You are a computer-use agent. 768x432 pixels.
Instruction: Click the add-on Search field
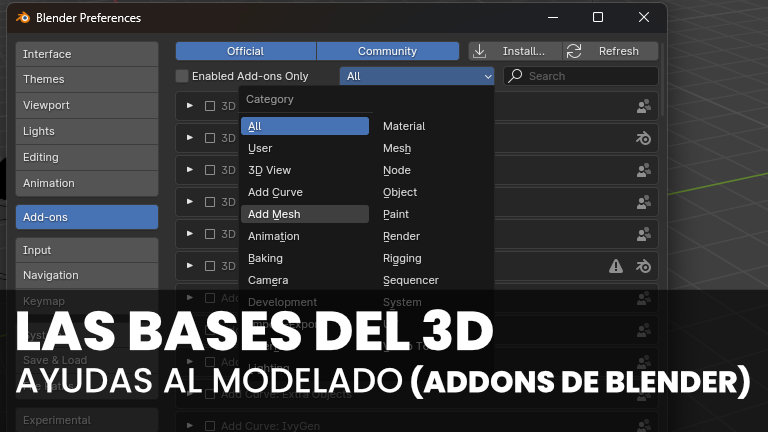pyautogui.click(x=581, y=76)
